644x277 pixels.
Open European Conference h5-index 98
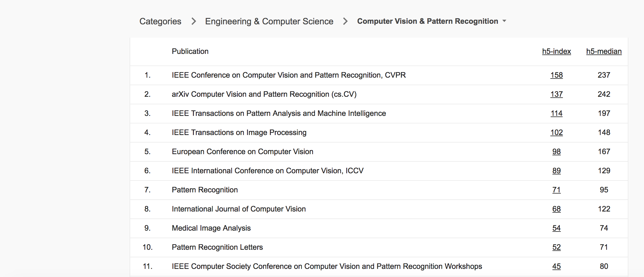click(556, 152)
